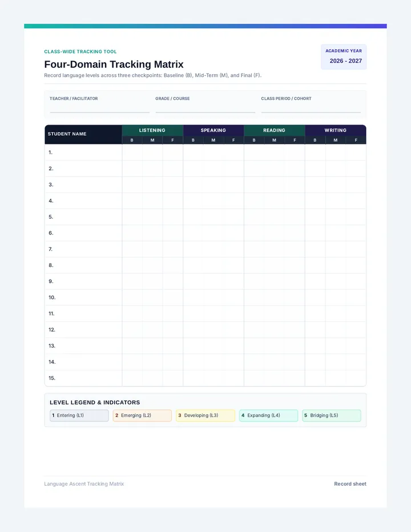This screenshot has width=411, height=532.
Task: Click the M subheader under Reading
Action: pyautogui.click(x=274, y=140)
